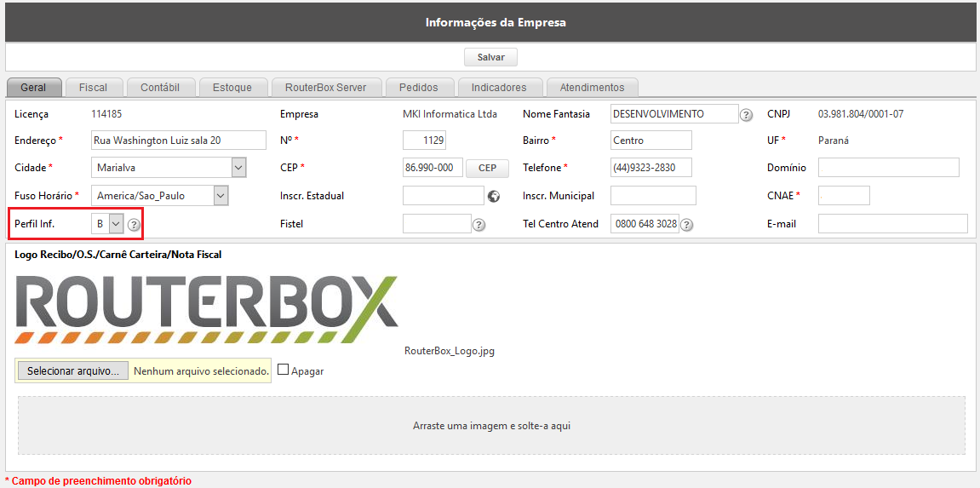The image size is (980, 488).
Task: Click the Fistel input field
Action: click(437, 224)
